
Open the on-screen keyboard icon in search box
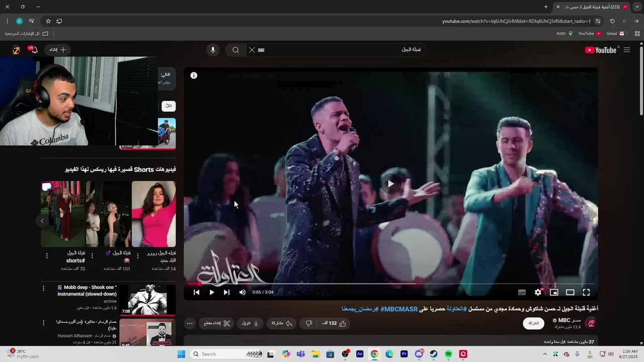pyautogui.click(x=261, y=50)
